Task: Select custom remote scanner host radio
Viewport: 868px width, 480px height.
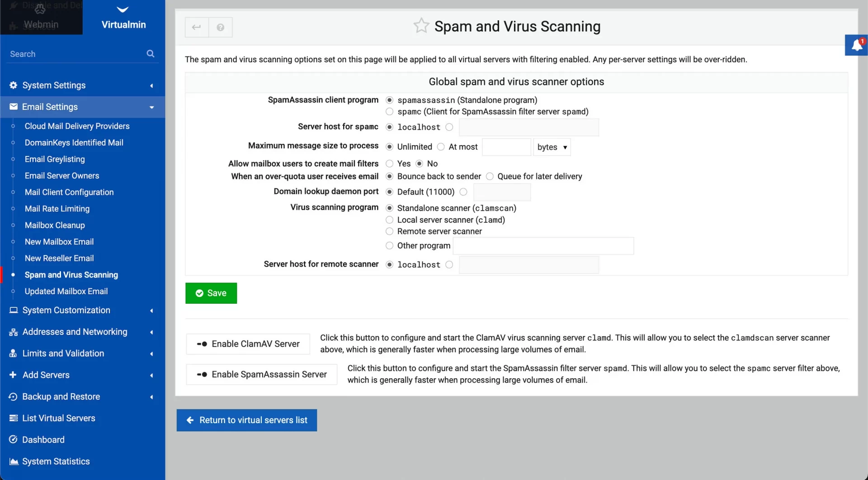Action: 449,265
